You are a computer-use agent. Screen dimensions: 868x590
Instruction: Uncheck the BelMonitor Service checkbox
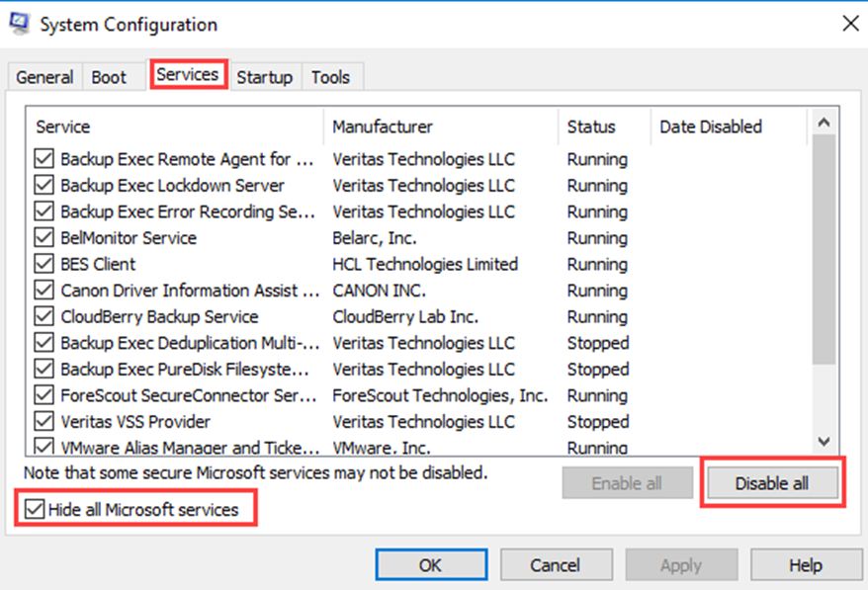pos(43,237)
